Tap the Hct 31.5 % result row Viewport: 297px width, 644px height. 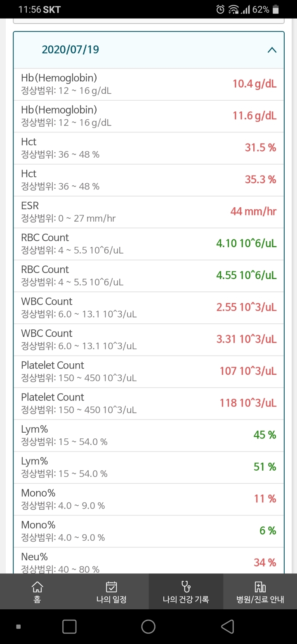(x=148, y=148)
